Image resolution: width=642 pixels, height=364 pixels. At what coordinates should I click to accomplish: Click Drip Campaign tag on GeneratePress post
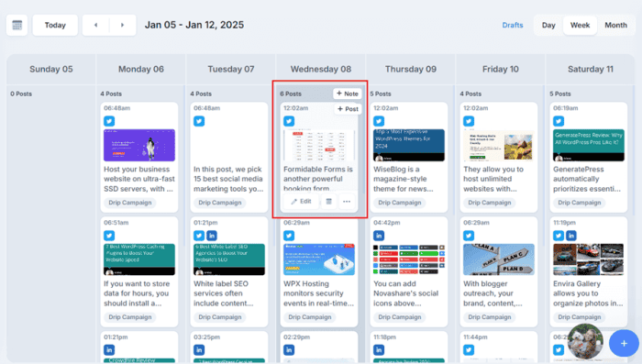tap(580, 203)
